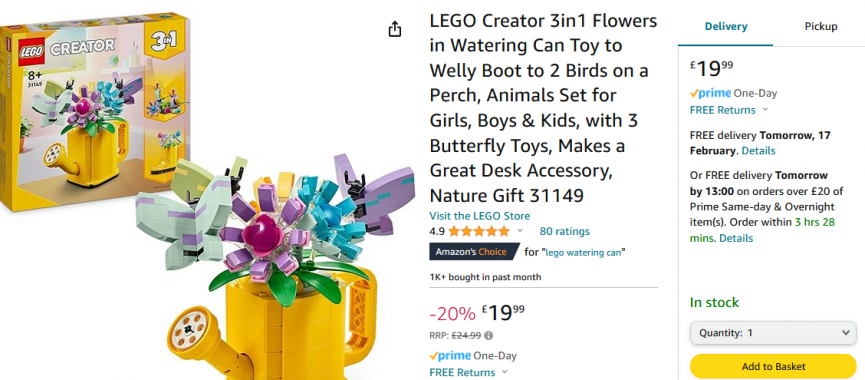This screenshot has height=380, width=865.
Task: Add to Basket
Action: pos(773,366)
